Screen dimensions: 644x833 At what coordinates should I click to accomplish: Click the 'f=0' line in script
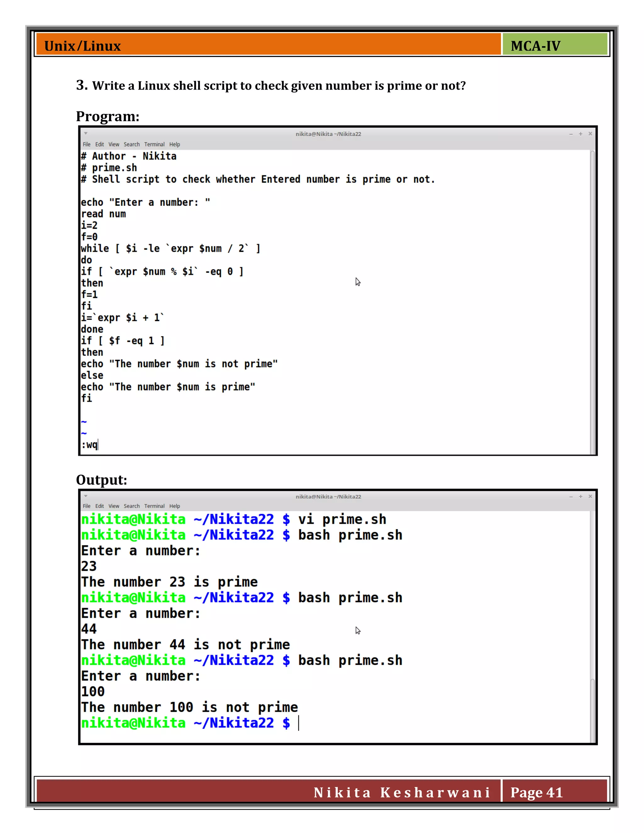(89, 237)
